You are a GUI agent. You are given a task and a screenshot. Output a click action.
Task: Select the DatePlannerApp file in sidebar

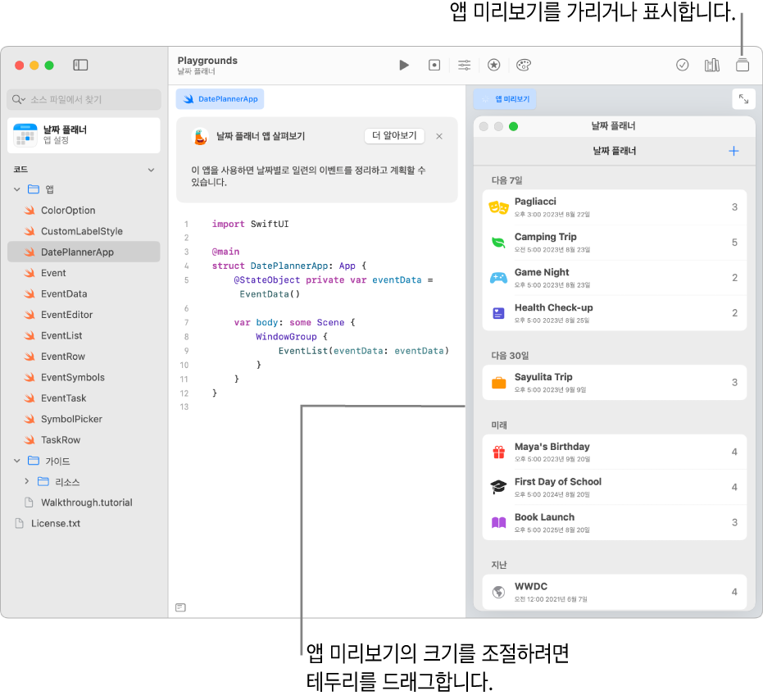84,252
